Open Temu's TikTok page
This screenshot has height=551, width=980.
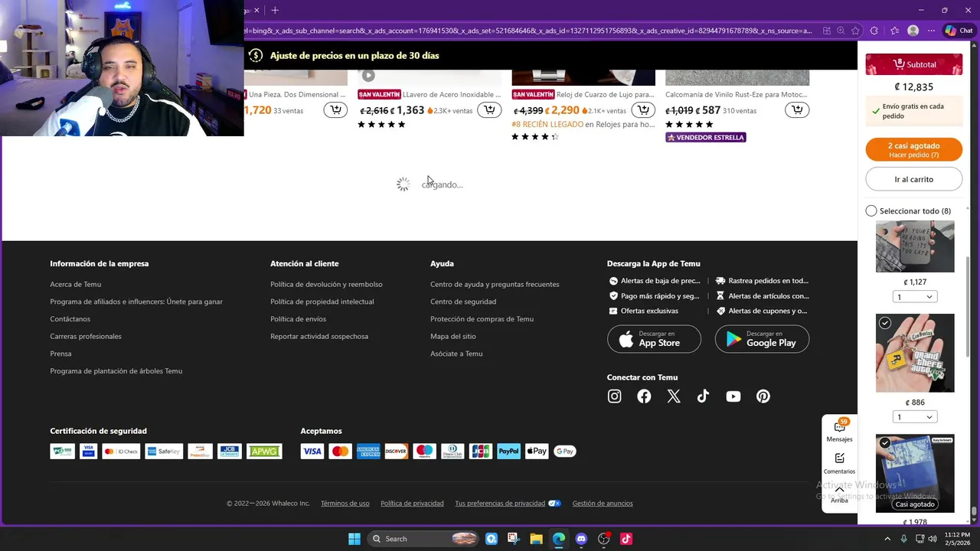tap(703, 396)
